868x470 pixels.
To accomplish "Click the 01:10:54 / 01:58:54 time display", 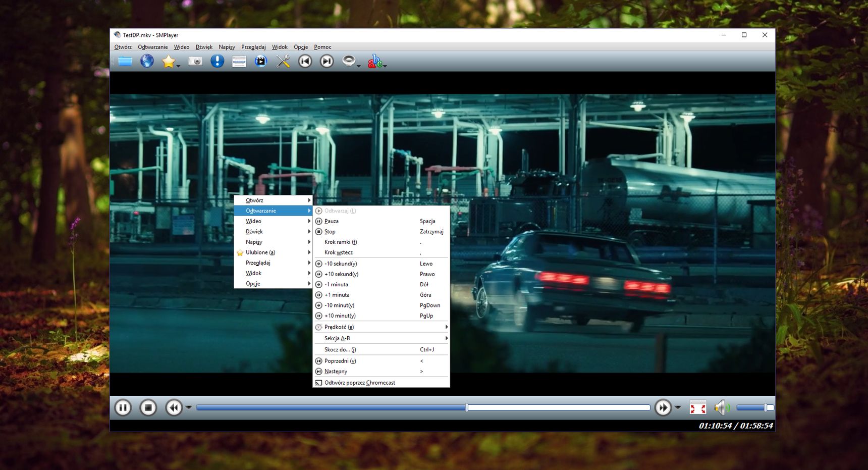I will tap(736, 426).
